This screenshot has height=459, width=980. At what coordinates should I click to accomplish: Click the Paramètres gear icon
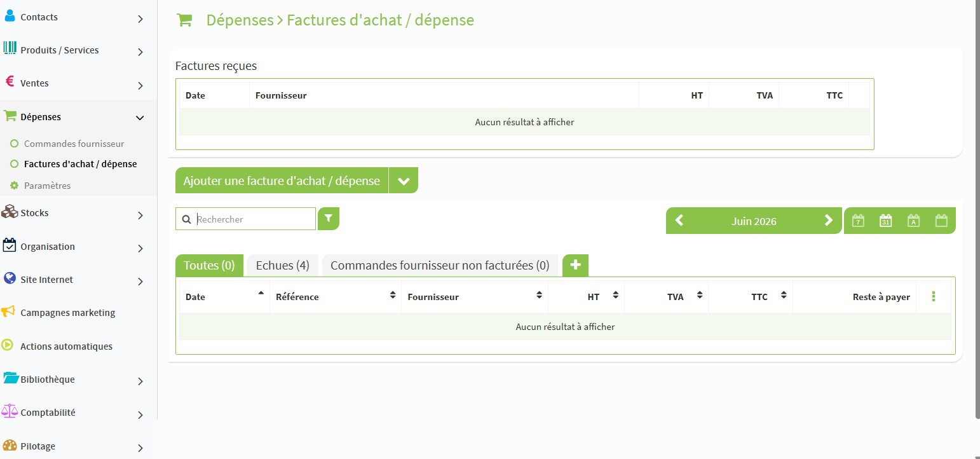[14, 186]
